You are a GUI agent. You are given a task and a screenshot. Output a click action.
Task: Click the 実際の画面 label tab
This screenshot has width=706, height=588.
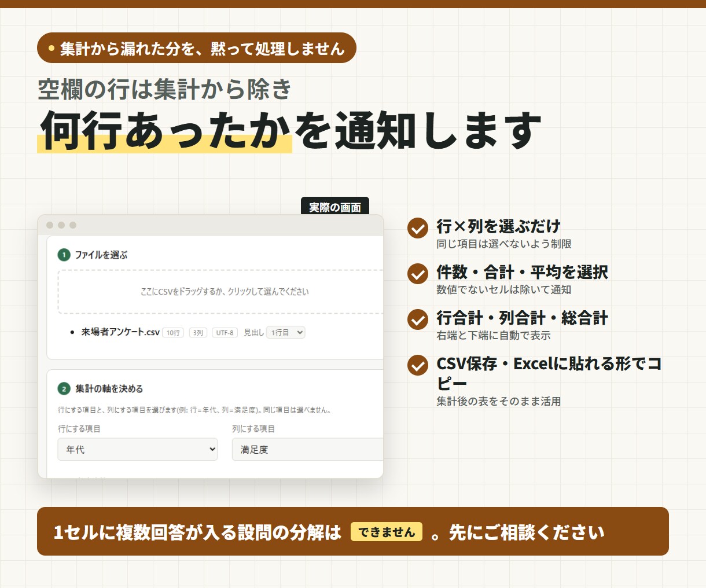[x=335, y=207]
